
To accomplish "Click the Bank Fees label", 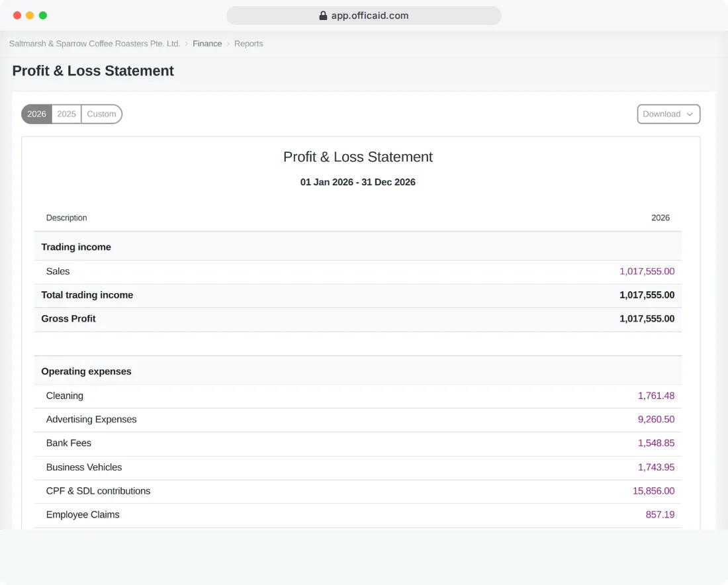I will (69, 443).
